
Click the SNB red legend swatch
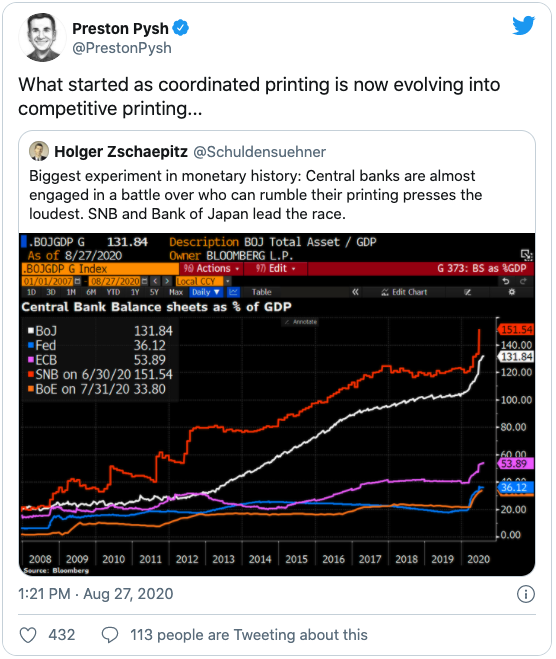[x=31, y=374]
